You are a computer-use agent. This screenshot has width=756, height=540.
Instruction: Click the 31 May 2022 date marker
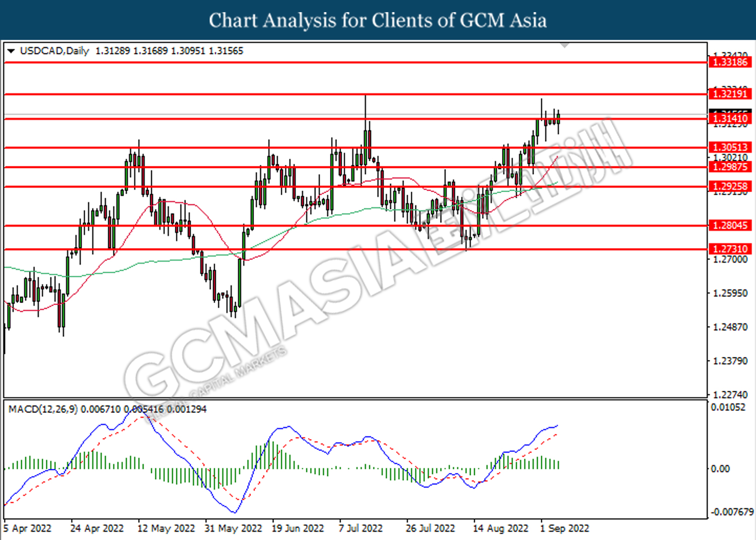click(233, 528)
